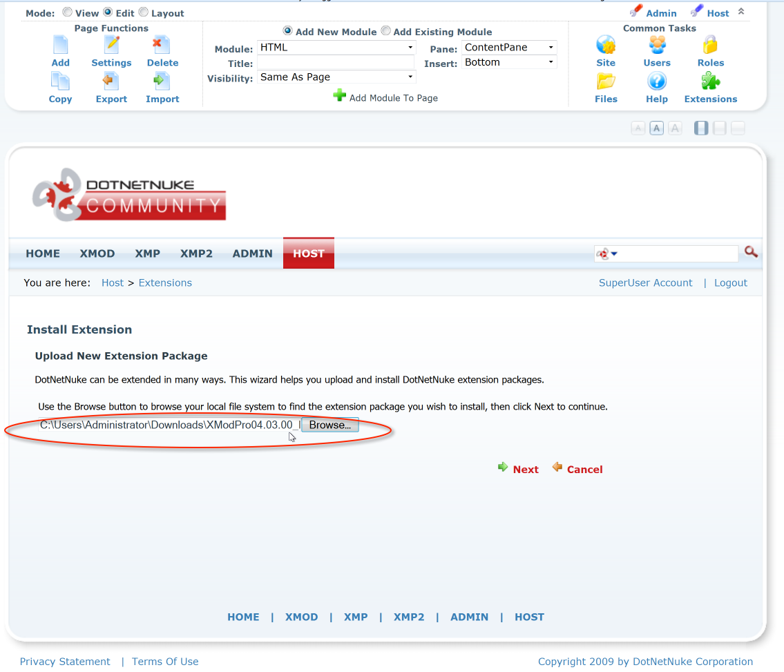Screen dimensions: 784x672
Task: Open the Pane dropdown ContentPane
Action: pos(509,48)
